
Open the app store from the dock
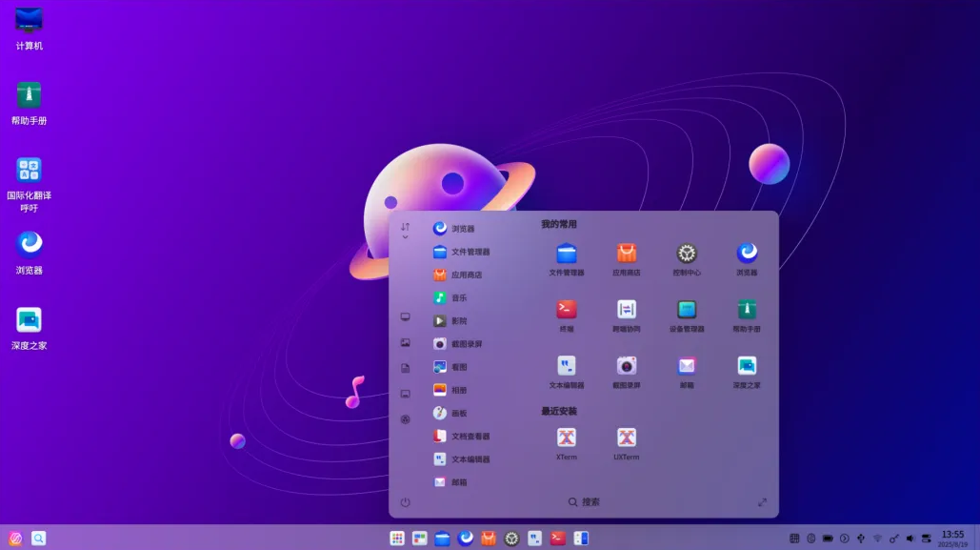[x=489, y=539]
